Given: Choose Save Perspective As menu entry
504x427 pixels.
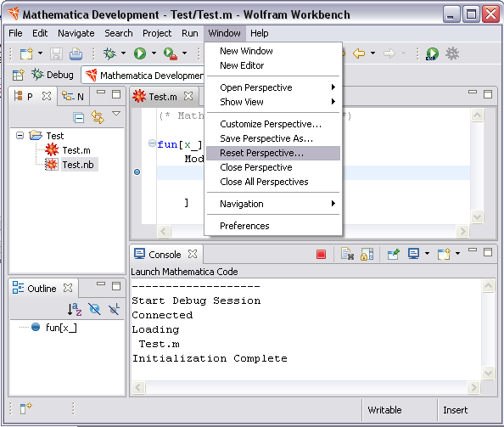Looking at the screenshot, I should (x=273, y=138).
